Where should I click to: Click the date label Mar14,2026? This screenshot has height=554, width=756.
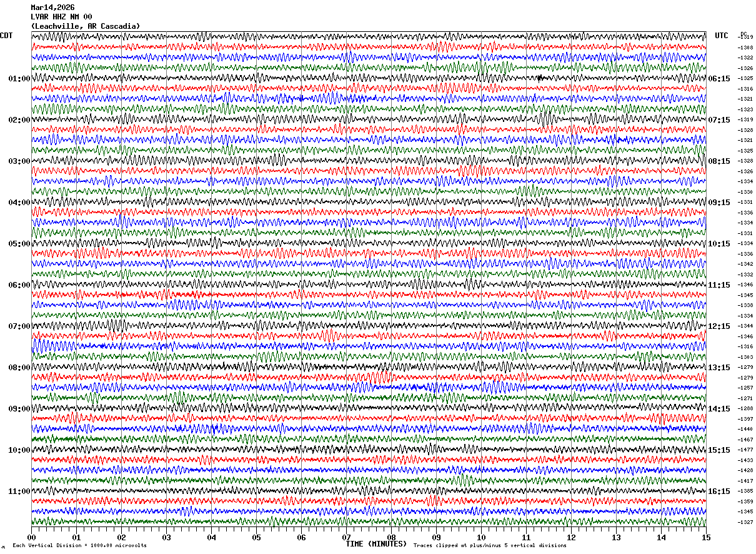click(52, 8)
